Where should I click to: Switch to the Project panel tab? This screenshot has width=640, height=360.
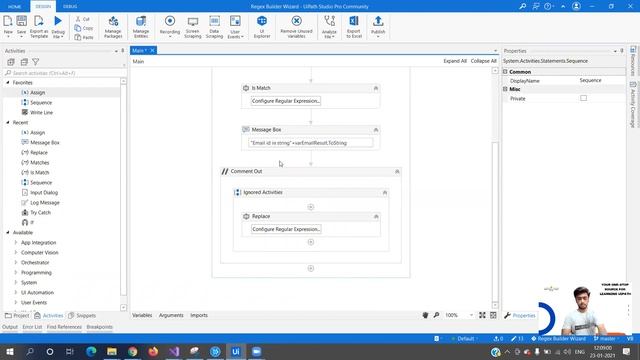pyautogui.click(x=17, y=316)
